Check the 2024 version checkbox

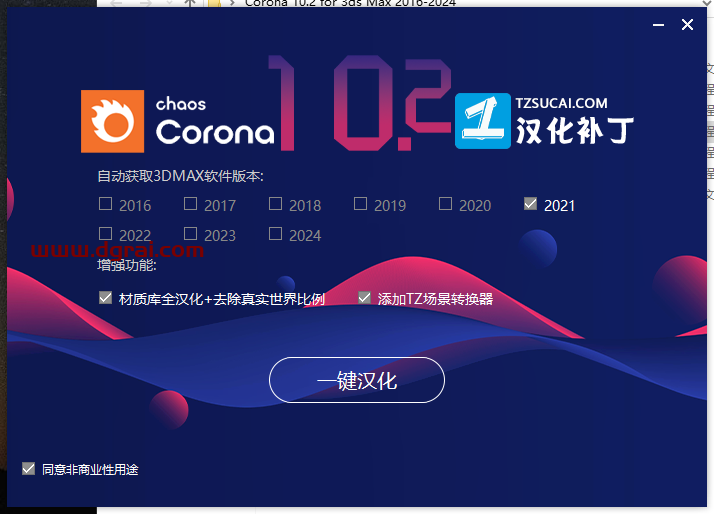coord(275,234)
